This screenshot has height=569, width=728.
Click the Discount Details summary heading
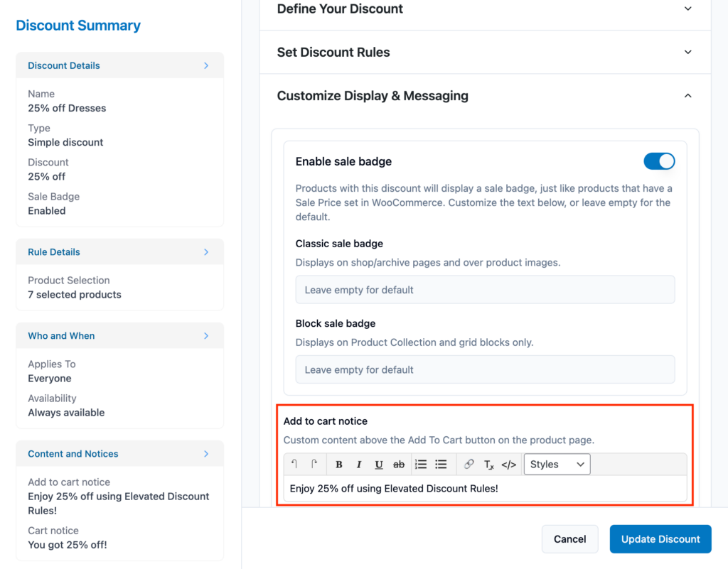click(63, 65)
